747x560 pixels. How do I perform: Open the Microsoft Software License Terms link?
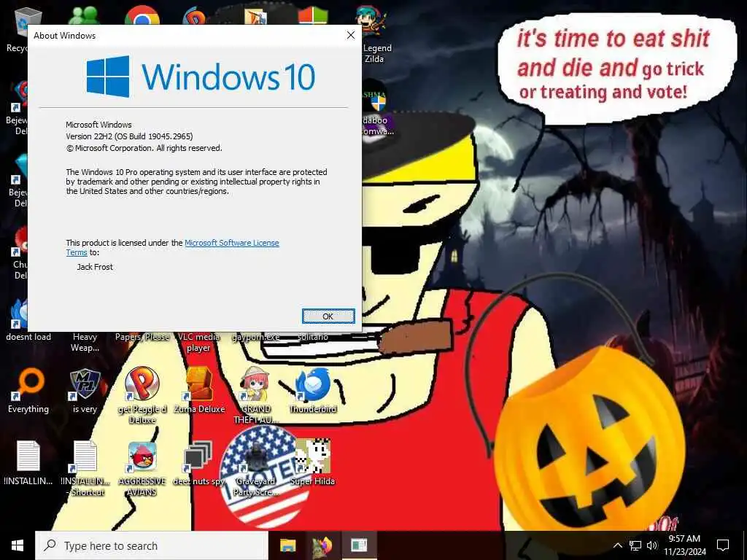[231, 243]
